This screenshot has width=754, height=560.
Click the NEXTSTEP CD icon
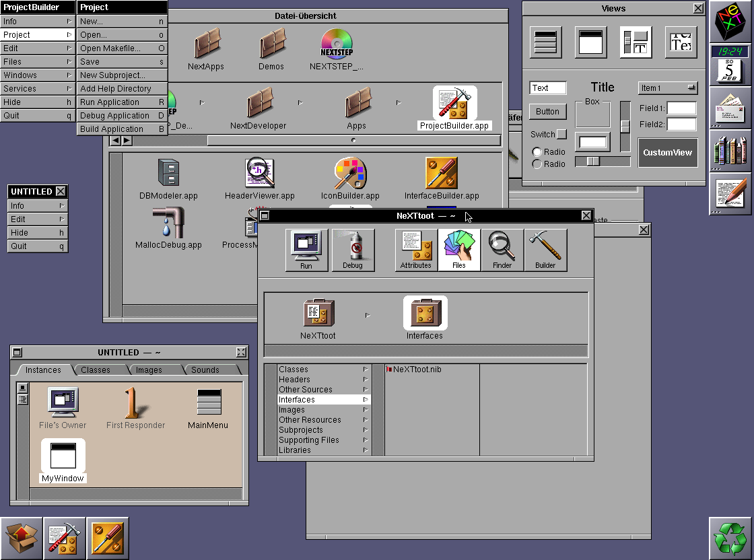337,43
